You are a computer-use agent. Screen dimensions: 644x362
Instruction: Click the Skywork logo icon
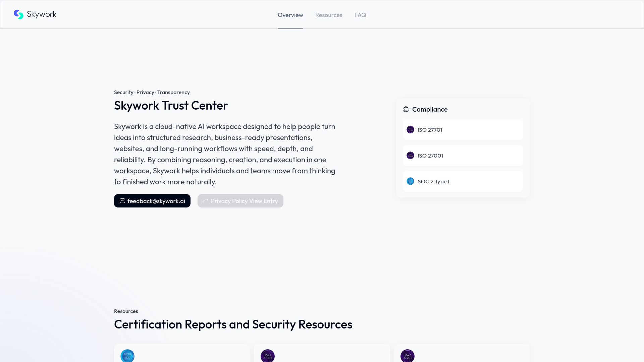tap(18, 14)
